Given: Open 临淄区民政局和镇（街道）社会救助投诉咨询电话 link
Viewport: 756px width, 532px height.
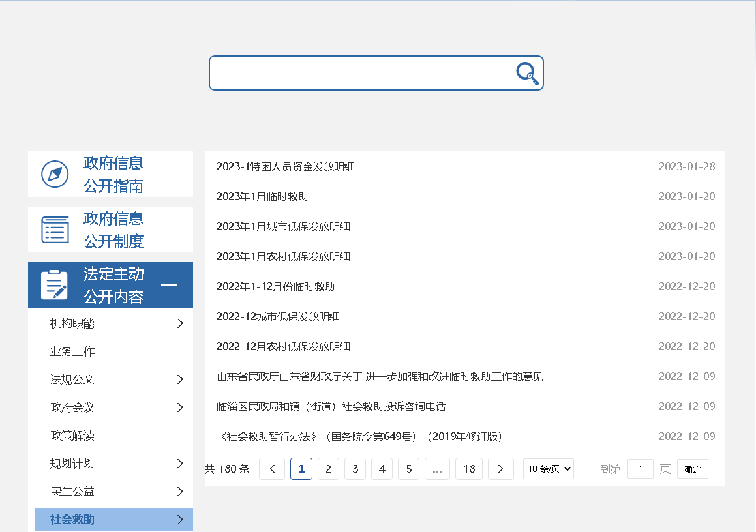Looking at the screenshot, I should point(331,407).
